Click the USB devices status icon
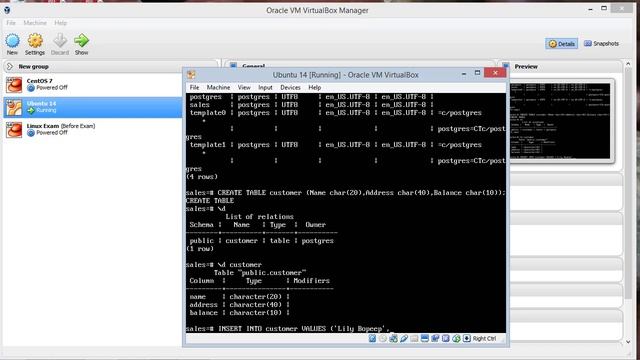The width and height of the screenshot is (640, 360). (x=404, y=338)
